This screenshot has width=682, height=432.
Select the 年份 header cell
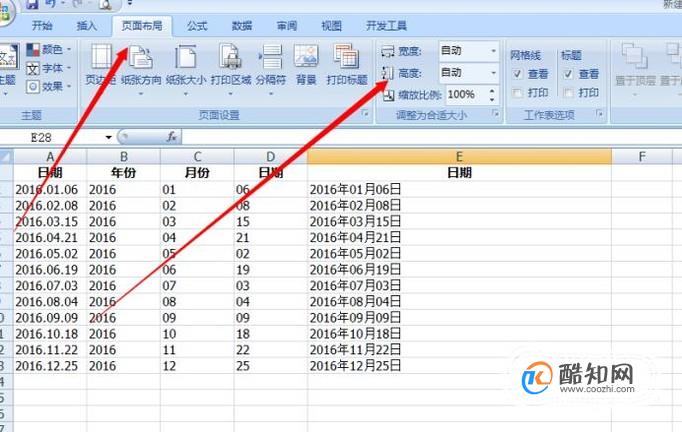point(124,173)
